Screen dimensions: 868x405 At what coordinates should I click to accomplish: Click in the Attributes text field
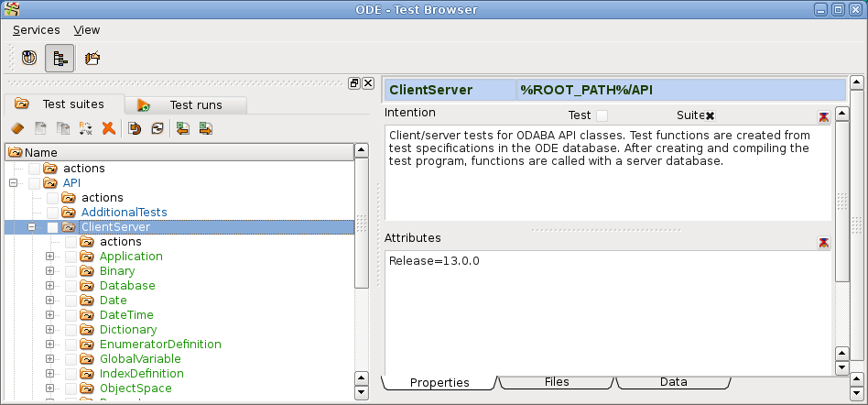coord(604,312)
